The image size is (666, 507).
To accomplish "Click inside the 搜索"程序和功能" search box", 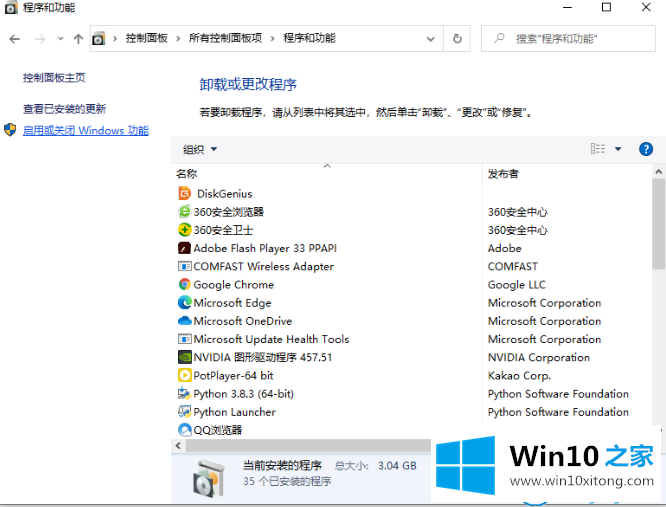I will click(568, 39).
